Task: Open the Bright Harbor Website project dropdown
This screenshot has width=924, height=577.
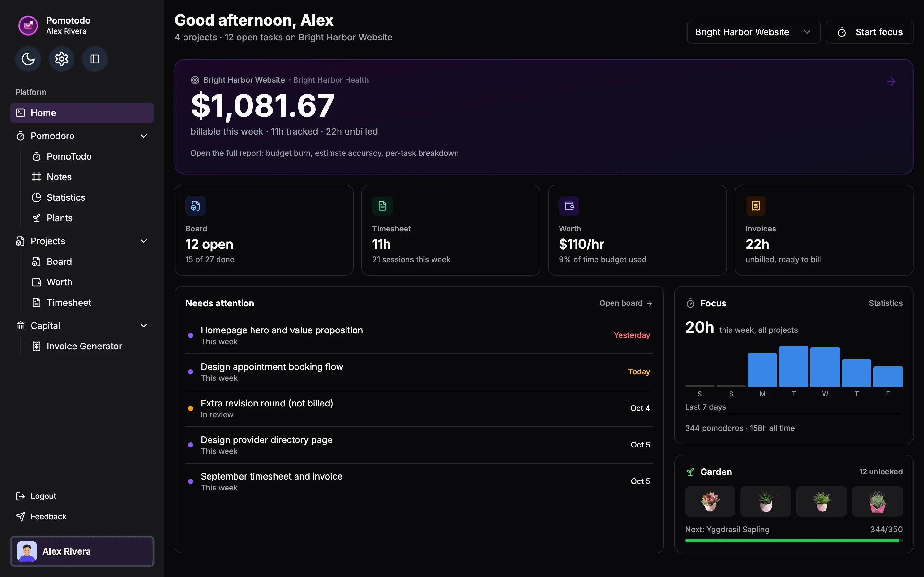Action: click(x=753, y=32)
